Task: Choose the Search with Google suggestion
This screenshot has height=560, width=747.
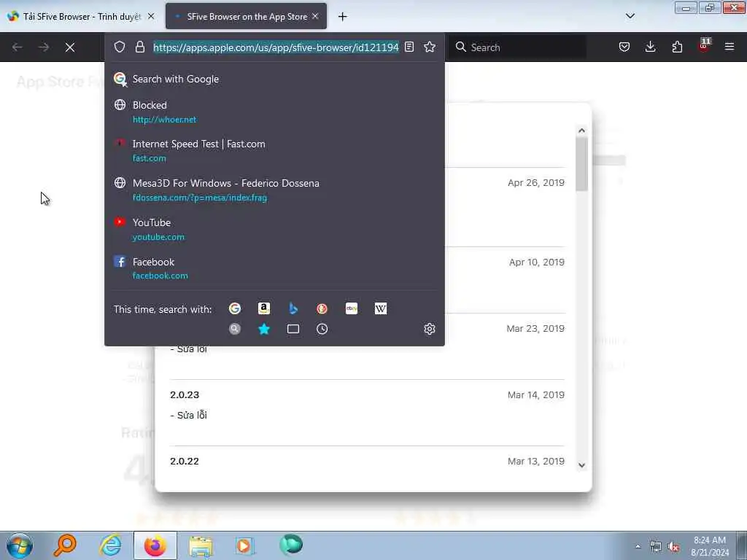Action: (274, 79)
